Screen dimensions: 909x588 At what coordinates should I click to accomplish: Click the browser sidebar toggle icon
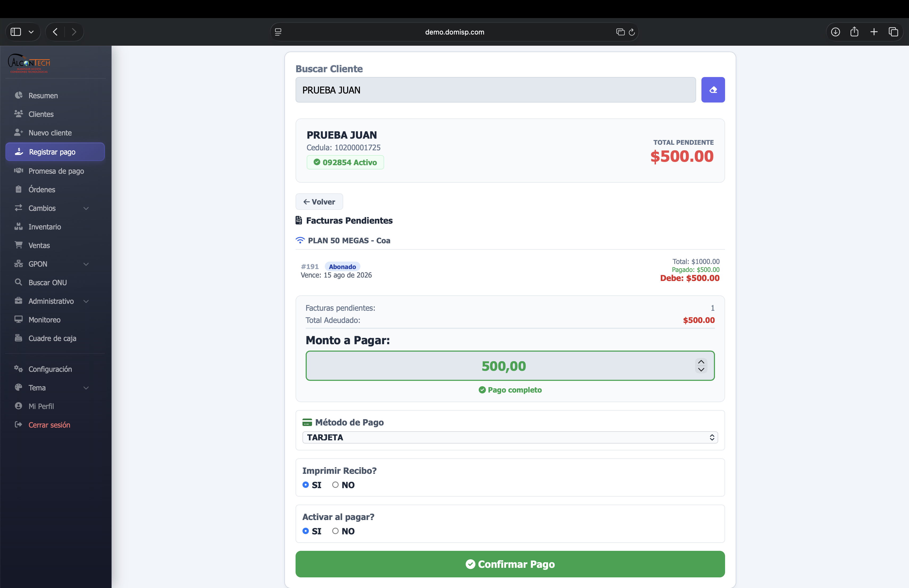pos(16,32)
